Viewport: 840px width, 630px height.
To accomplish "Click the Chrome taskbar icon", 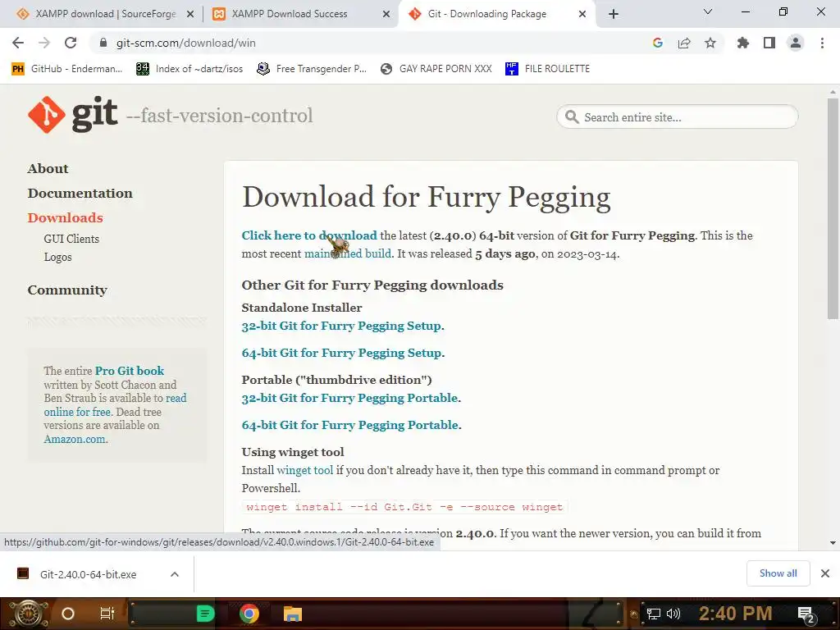I will pyautogui.click(x=249, y=614).
